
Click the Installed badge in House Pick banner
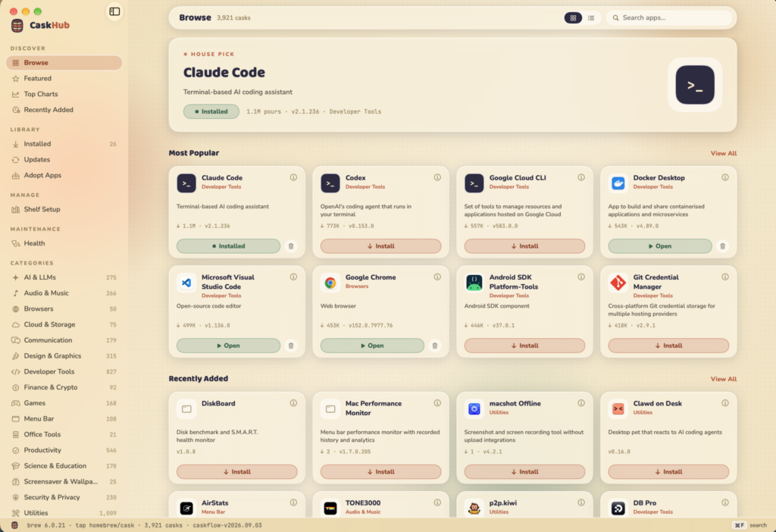(211, 111)
